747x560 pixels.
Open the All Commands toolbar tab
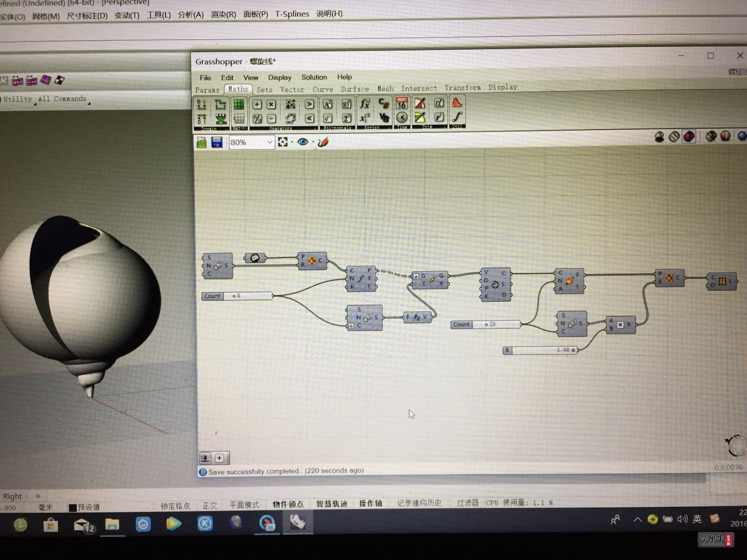click(62, 99)
